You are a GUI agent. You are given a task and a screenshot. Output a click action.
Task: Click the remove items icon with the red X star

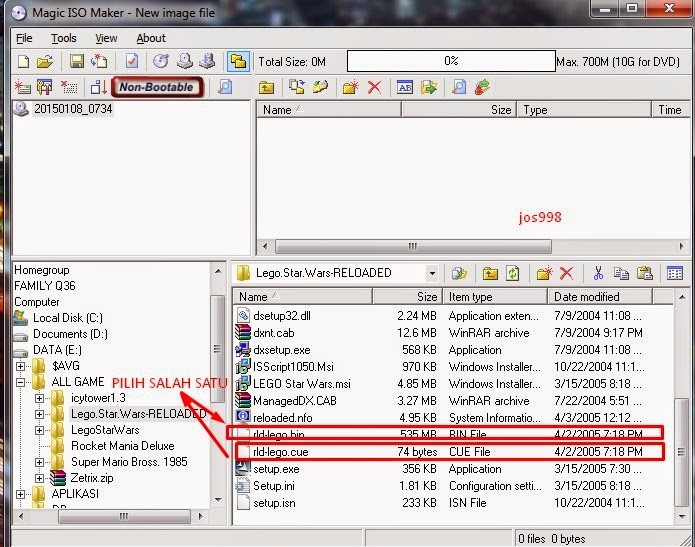point(69,87)
